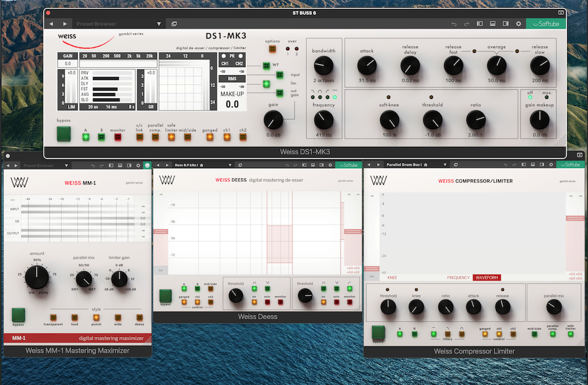
Task: Expand MM-1 meter panel with >> arrow
Action: tap(12, 200)
